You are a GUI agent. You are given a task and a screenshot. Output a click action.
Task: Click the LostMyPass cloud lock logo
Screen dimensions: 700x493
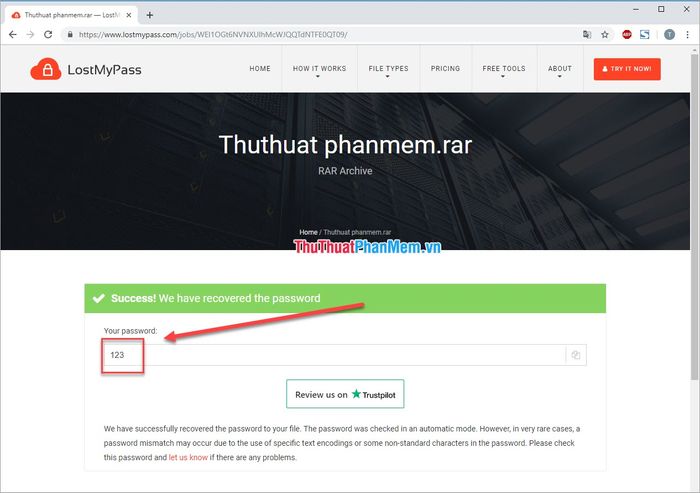click(x=46, y=69)
